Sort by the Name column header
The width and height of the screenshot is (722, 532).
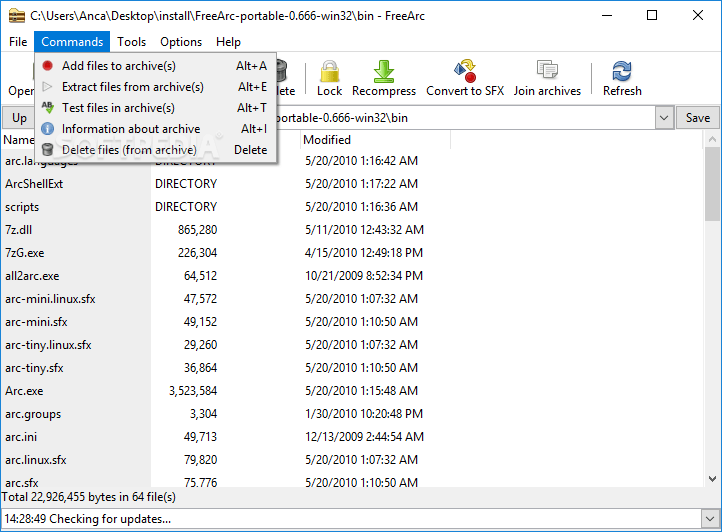[18, 140]
